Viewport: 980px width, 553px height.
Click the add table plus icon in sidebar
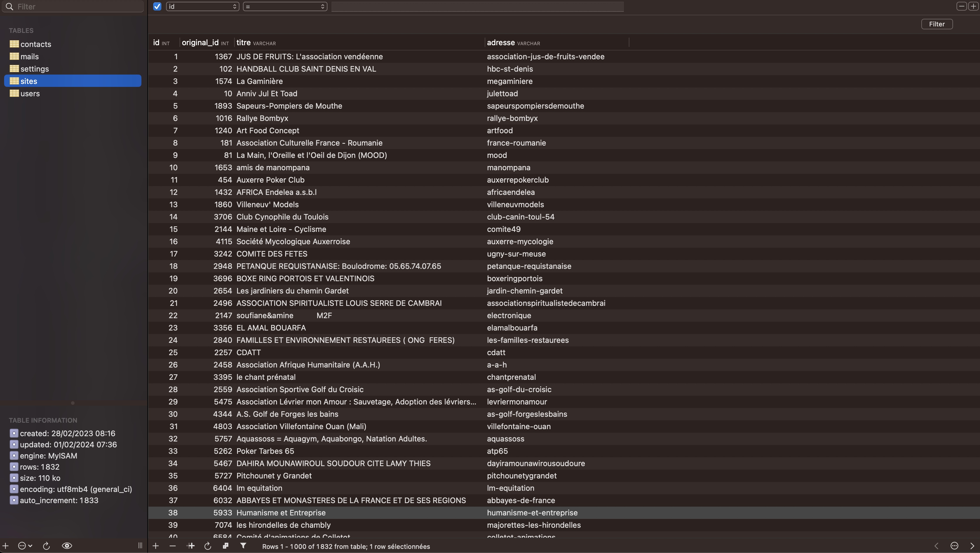[x=6, y=546]
